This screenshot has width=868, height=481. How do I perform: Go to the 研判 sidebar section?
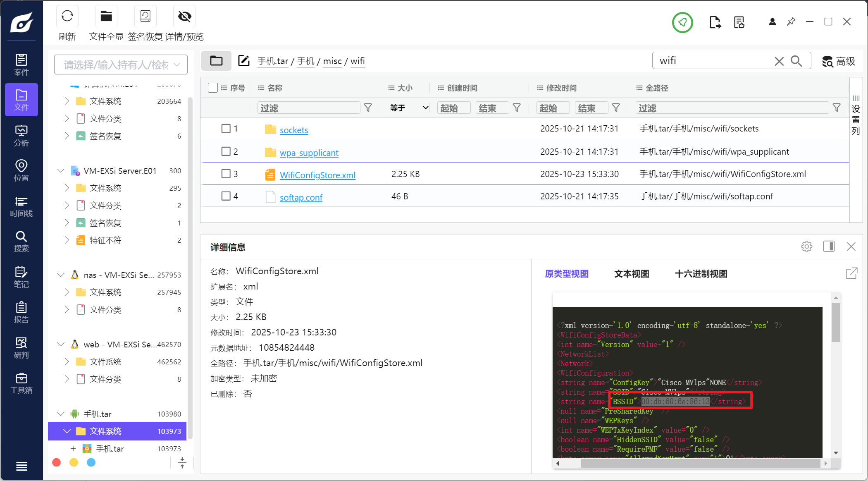point(21,348)
